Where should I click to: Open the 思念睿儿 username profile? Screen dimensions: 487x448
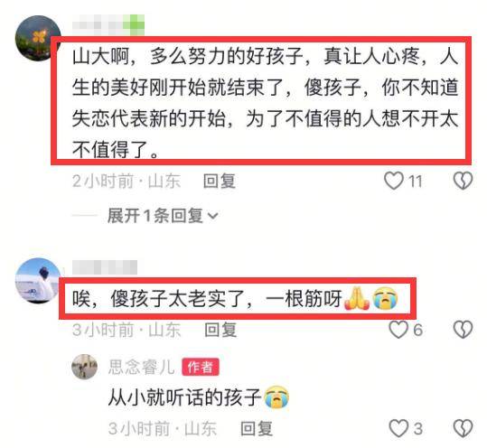click(142, 367)
